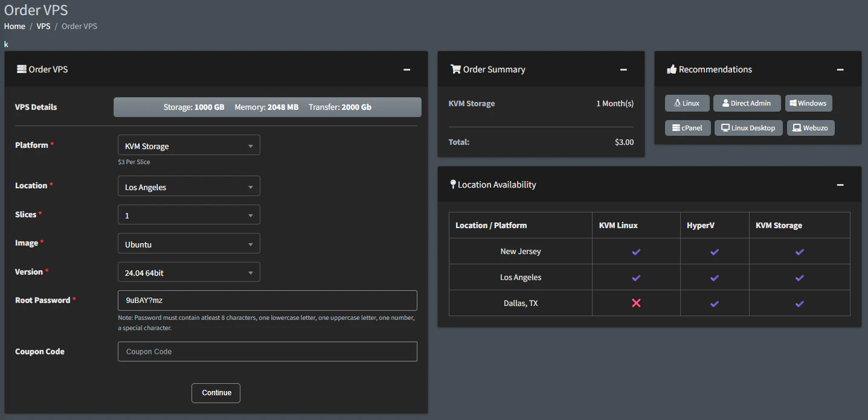Choose the Windows recommendation button
This screenshot has width=868, height=420.
(x=808, y=103)
